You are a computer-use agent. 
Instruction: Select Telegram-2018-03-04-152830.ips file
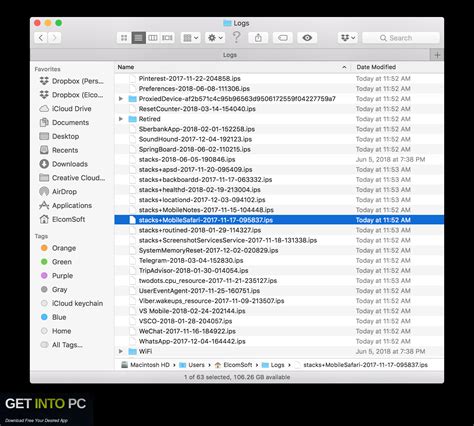point(279,260)
